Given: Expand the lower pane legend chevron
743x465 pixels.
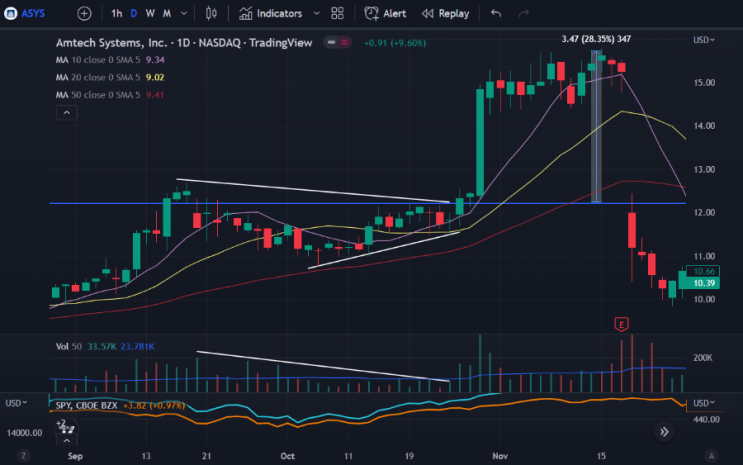Looking at the screenshot, I should pyautogui.click(x=67, y=441).
